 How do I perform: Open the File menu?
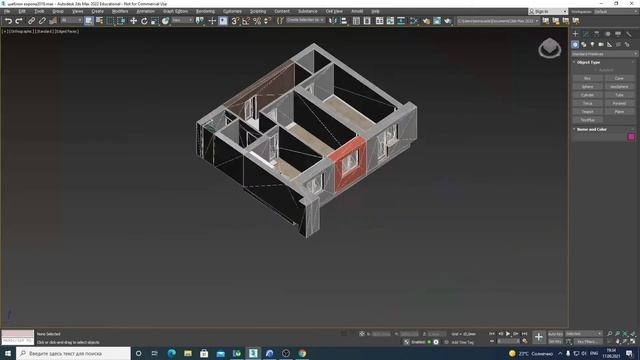pos(7,11)
